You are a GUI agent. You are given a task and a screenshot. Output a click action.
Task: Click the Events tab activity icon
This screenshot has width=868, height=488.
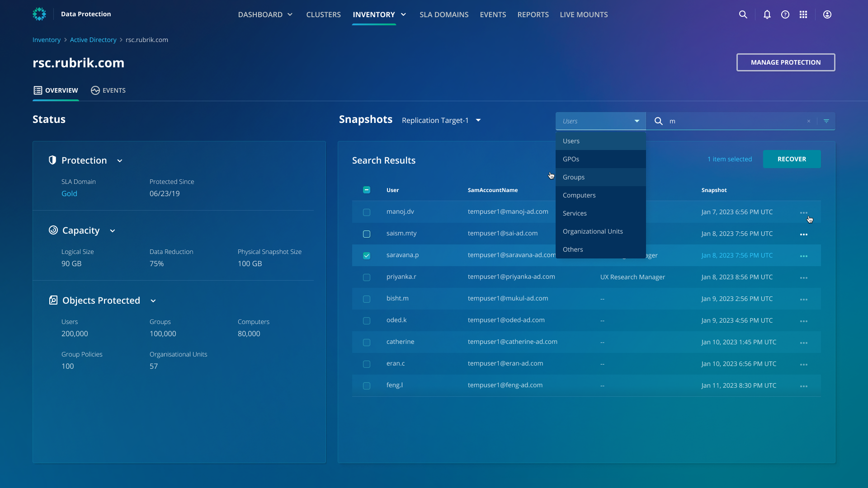[x=95, y=90]
